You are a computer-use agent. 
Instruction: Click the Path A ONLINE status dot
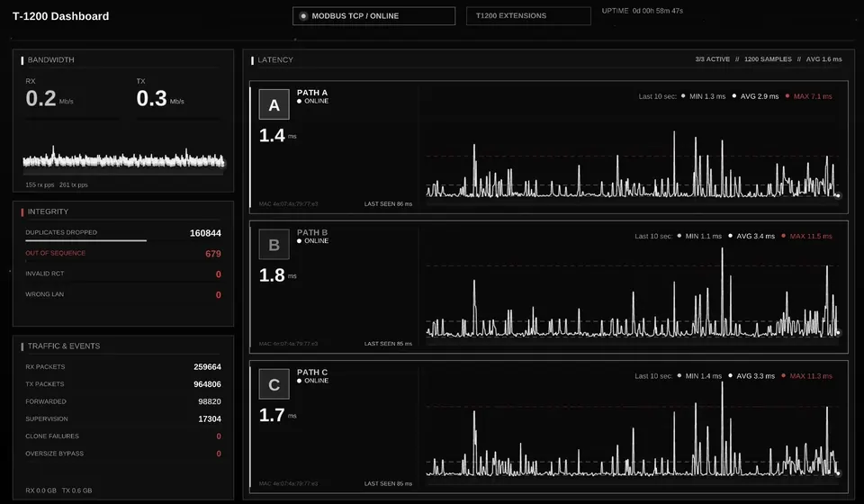(x=299, y=102)
